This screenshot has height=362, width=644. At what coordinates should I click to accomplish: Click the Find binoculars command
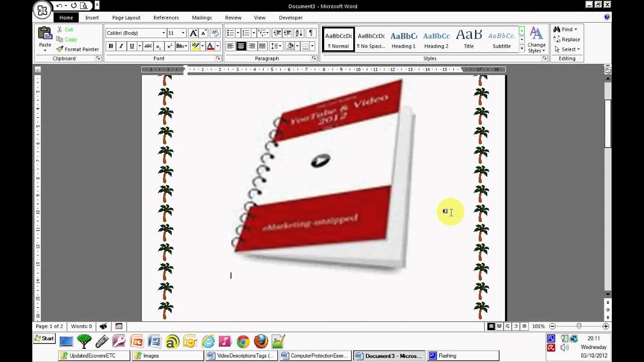(x=566, y=30)
